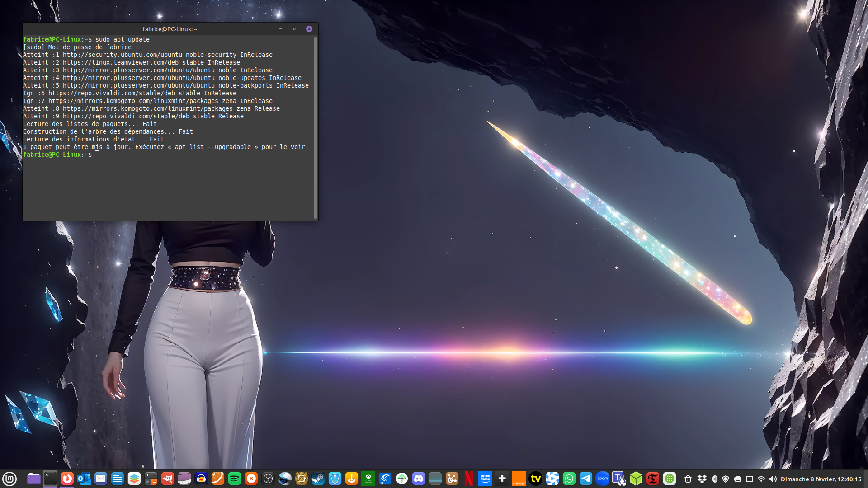Open Discord from the panel

tap(418, 479)
